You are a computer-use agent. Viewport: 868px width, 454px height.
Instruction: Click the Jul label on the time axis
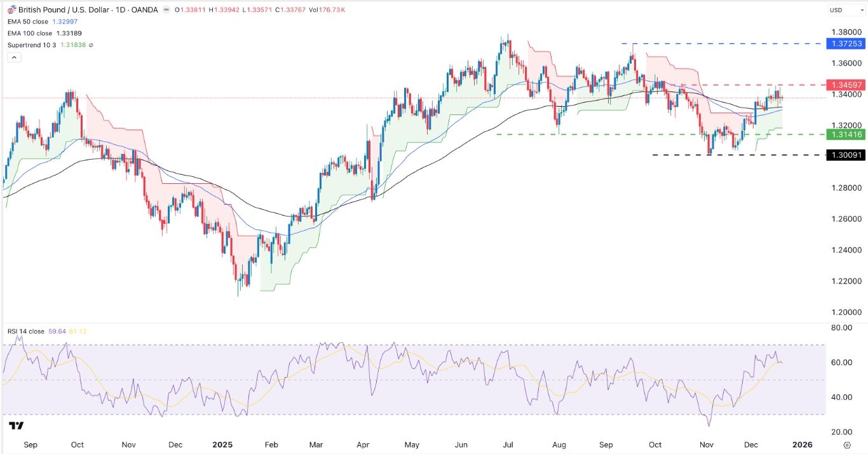508,445
